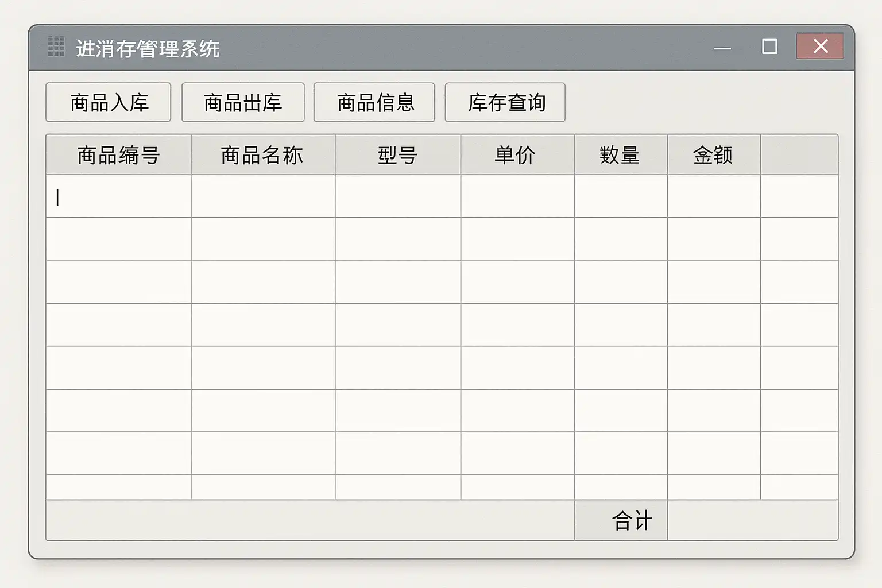
Task: Open the 库存查询 query
Action: tap(505, 103)
